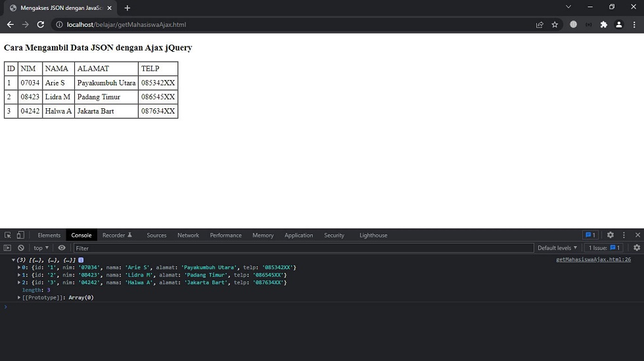
Task: Focus the console Filter field
Action: click(304, 248)
